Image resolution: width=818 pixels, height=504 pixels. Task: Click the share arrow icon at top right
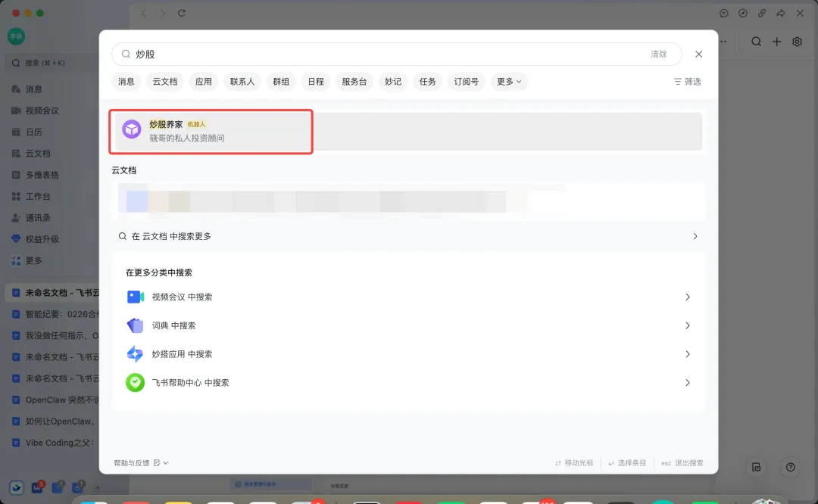pyautogui.click(x=781, y=13)
